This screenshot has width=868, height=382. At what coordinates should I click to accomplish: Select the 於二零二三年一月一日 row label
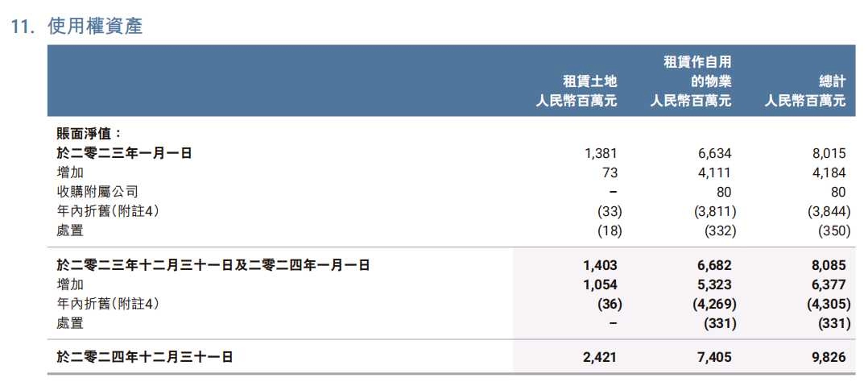[x=124, y=153]
